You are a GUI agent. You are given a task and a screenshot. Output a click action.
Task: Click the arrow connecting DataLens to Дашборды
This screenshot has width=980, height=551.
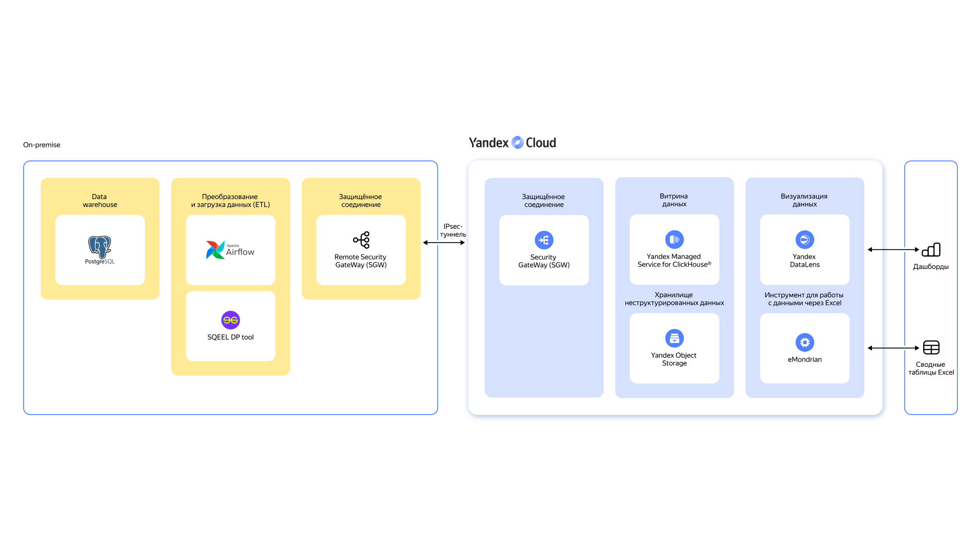point(893,250)
